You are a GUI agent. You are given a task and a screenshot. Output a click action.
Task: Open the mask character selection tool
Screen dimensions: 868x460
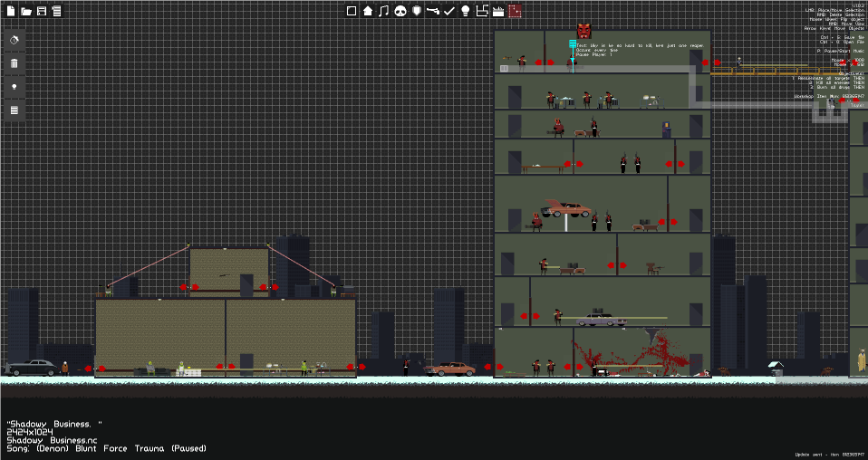pos(400,11)
